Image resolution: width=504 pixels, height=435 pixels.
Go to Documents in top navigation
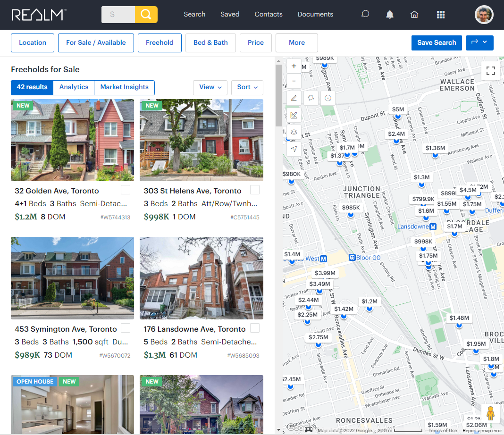tap(315, 14)
